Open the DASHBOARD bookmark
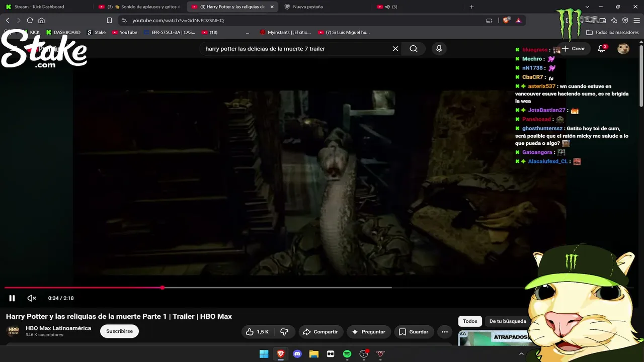 pyautogui.click(x=63, y=32)
